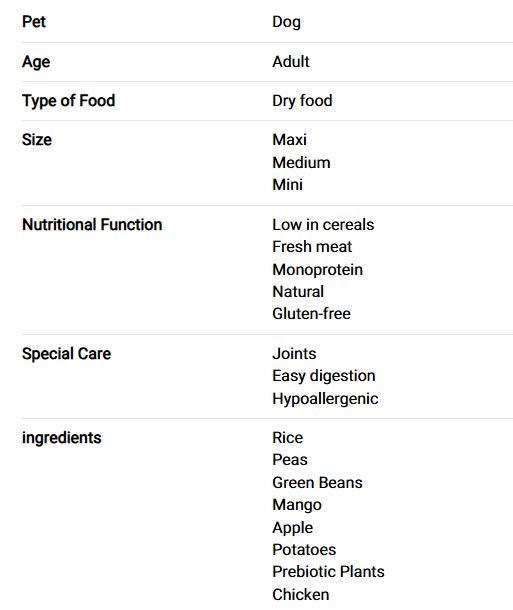Select the 'Fresh meat' entry
The width and height of the screenshot is (513, 610).
click(312, 247)
